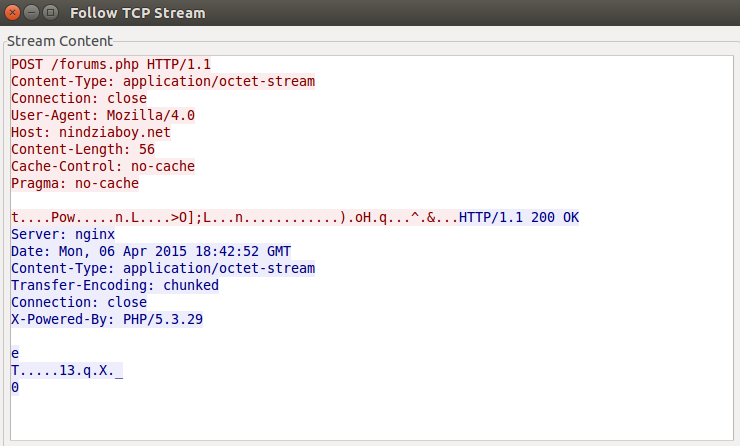The image size is (740, 446).
Task: Click the Server: nginx response header
Action: click(63, 235)
